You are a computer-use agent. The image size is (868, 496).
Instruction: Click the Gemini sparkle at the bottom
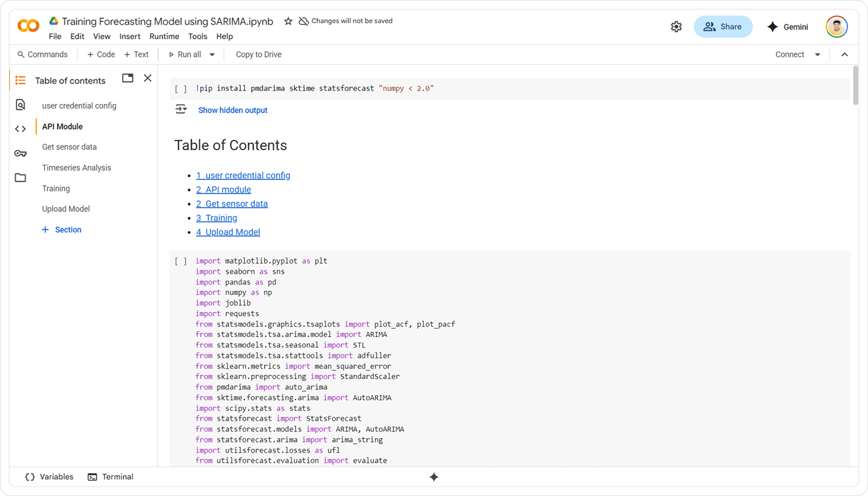pyautogui.click(x=434, y=477)
